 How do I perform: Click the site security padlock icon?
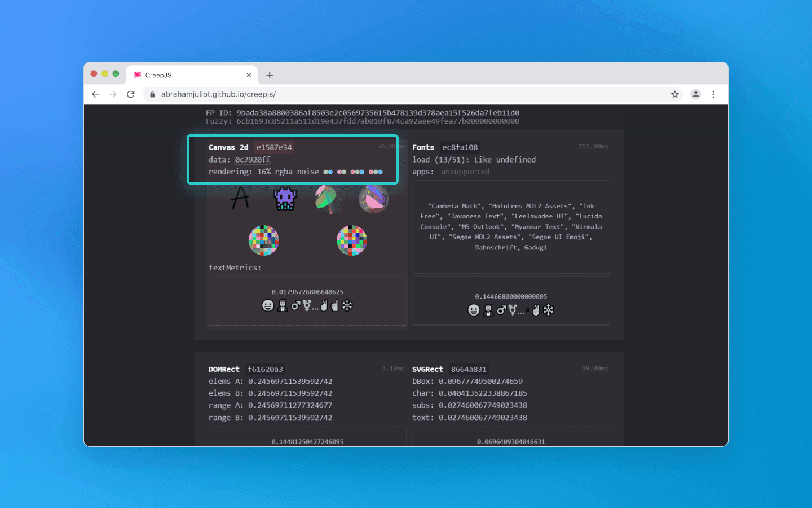(x=152, y=94)
